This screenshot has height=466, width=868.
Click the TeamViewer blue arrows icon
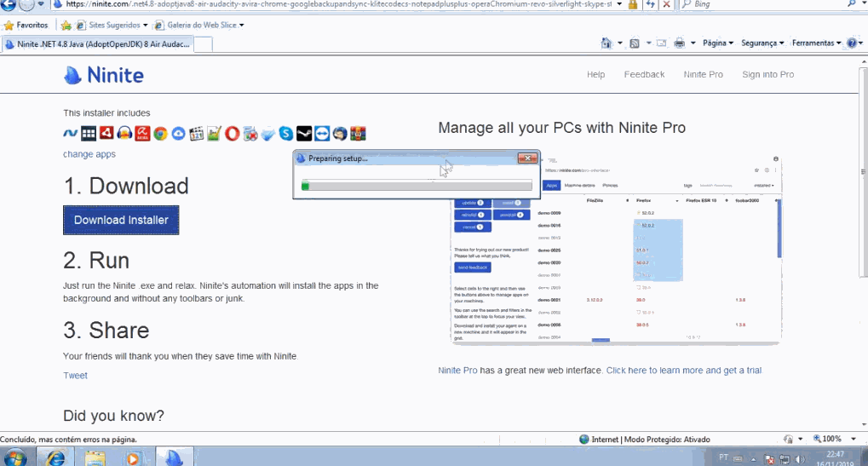(322, 134)
